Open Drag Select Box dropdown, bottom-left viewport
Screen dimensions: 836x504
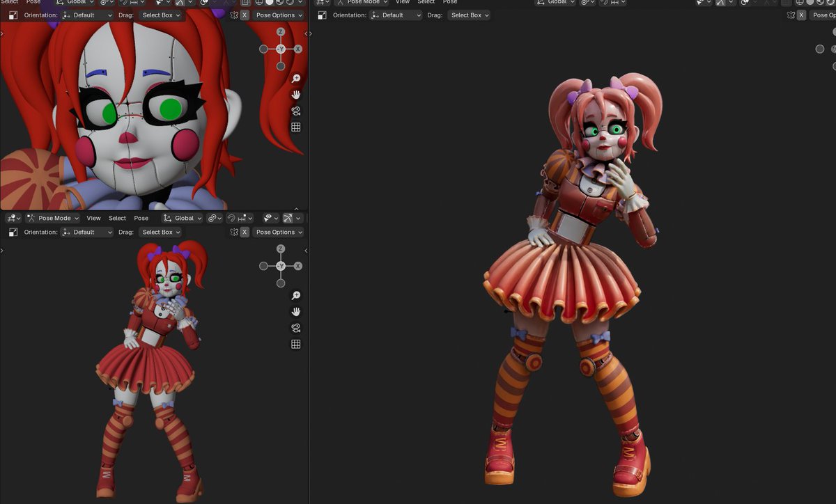[161, 232]
